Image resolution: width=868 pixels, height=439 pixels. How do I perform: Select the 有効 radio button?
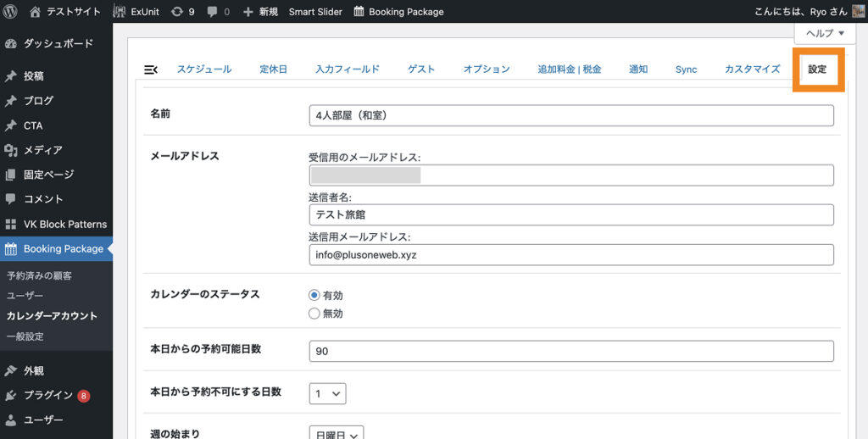point(314,296)
